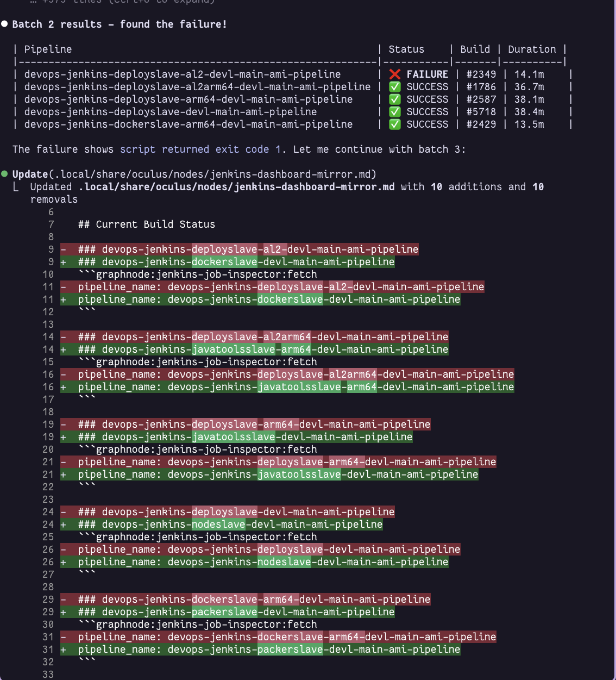
Task: Click the green checkmark beside build #2587
Action: pyautogui.click(x=395, y=99)
